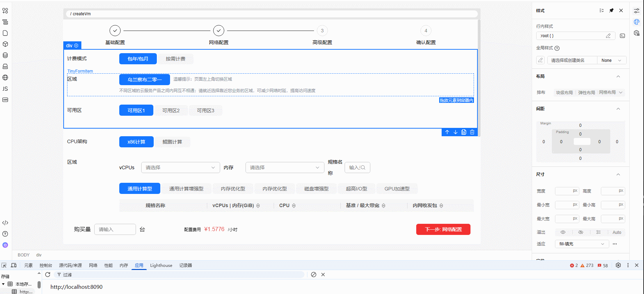This screenshot has height=294, width=644.
Task: Close the style panel
Action: point(621,10)
